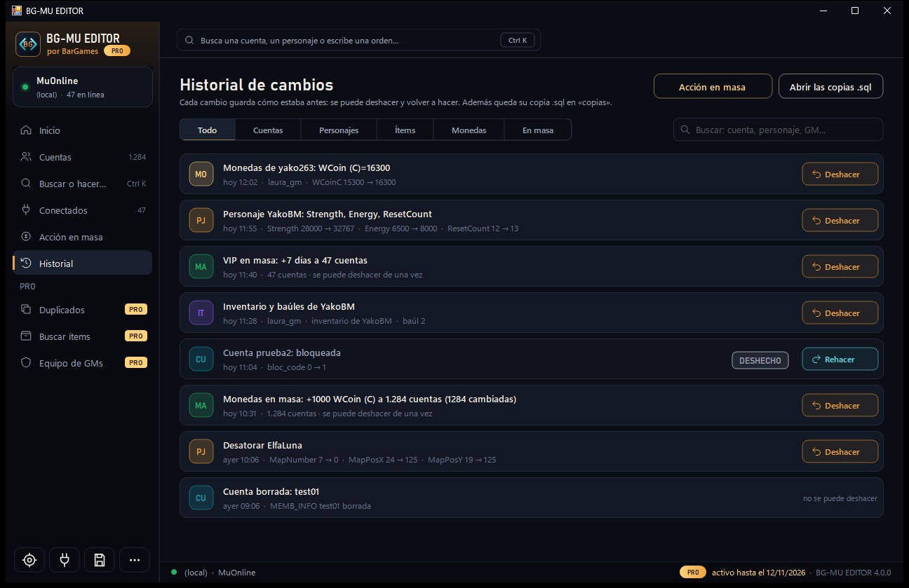The image size is (909, 588).
Task: Open the three-dots more menu in sidebar
Action: coord(135,560)
